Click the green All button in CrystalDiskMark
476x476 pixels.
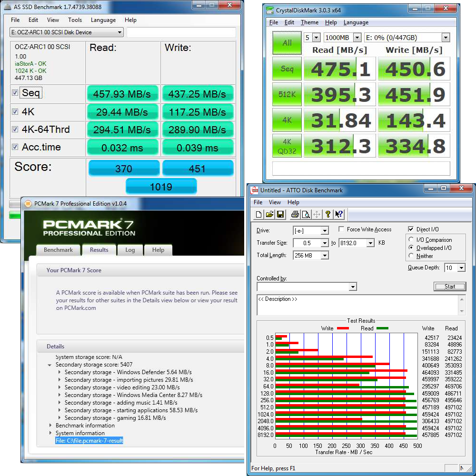point(287,43)
